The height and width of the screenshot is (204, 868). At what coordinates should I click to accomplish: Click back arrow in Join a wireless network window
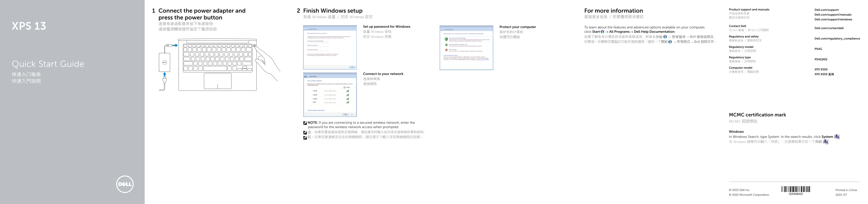tap(306, 77)
